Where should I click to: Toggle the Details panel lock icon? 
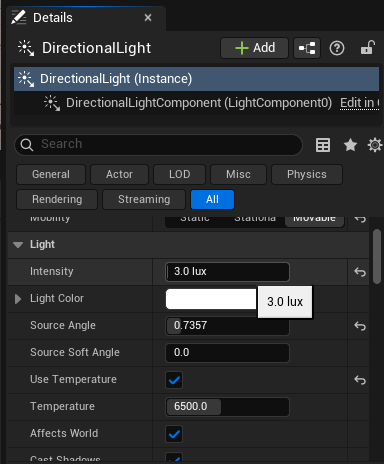pos(368,48)
